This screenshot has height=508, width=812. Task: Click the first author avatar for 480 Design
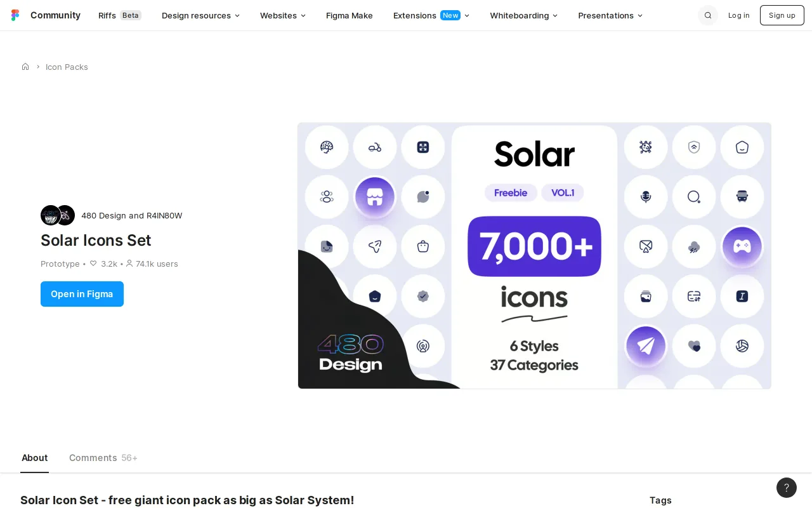coord(50,215)
